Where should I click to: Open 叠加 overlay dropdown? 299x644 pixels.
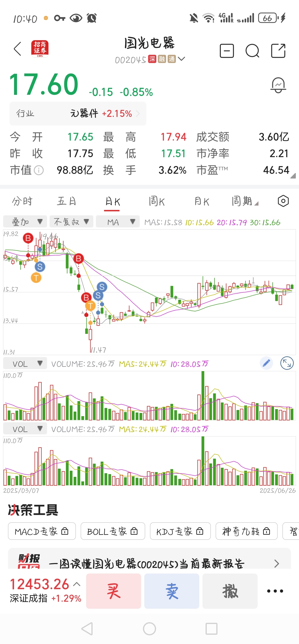(x=25, y=221)
